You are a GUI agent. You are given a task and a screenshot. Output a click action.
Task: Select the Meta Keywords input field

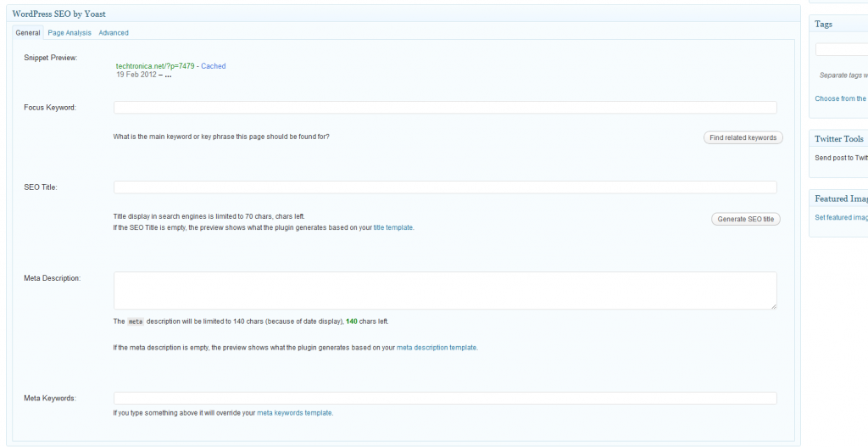click(445, 399)
